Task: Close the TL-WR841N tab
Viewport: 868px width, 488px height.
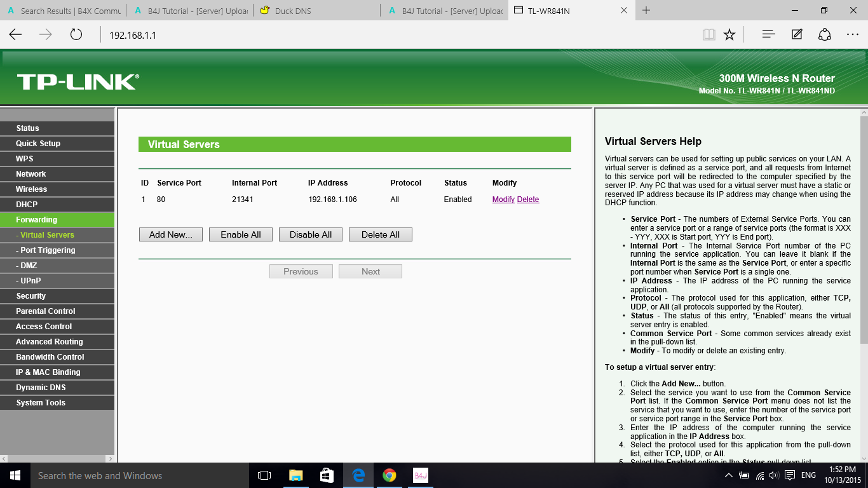Action: (624, 10)
